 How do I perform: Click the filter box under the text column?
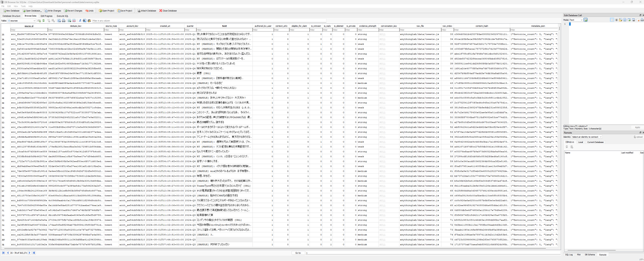pyautogui.click(x=225, y=29)
